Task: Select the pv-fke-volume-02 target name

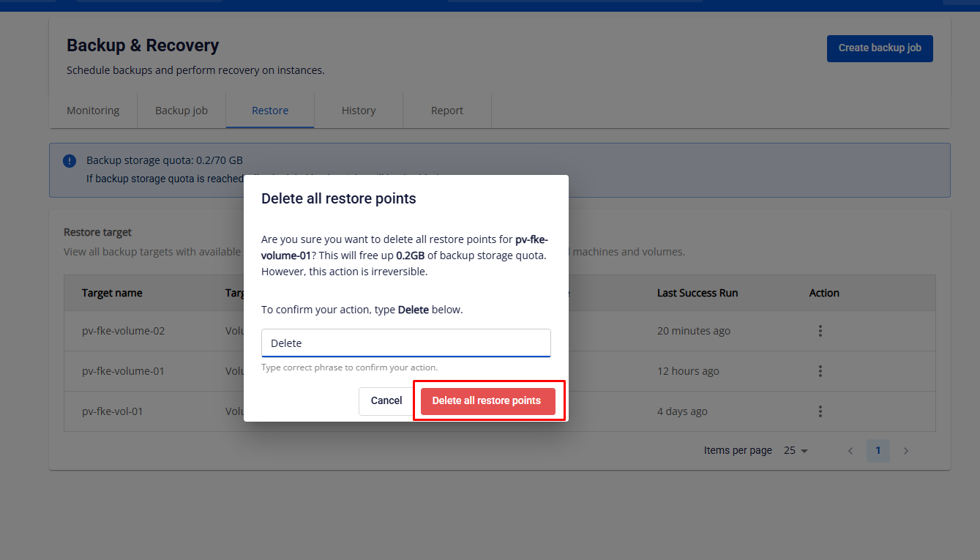Action: pos(123,331)
